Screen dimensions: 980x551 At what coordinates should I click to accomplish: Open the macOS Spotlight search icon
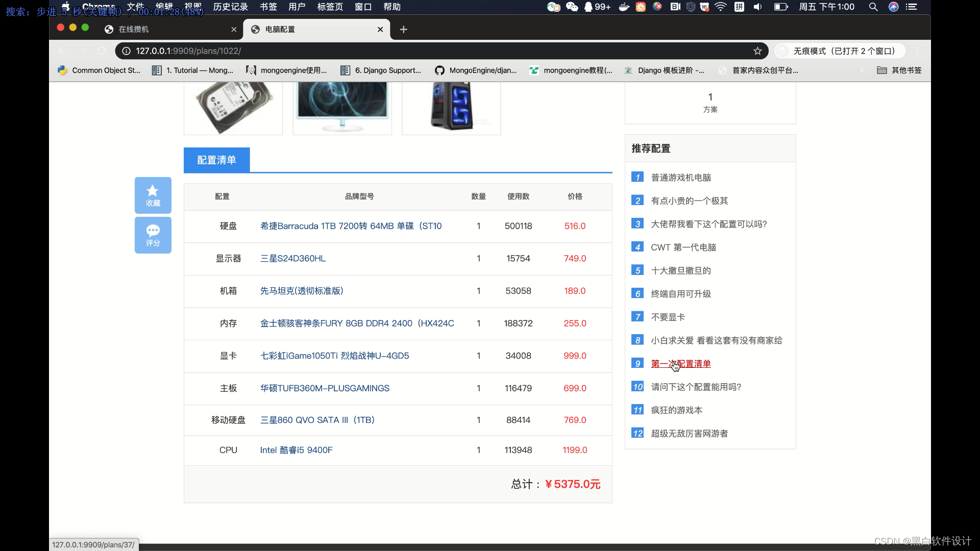pos(873,7)
